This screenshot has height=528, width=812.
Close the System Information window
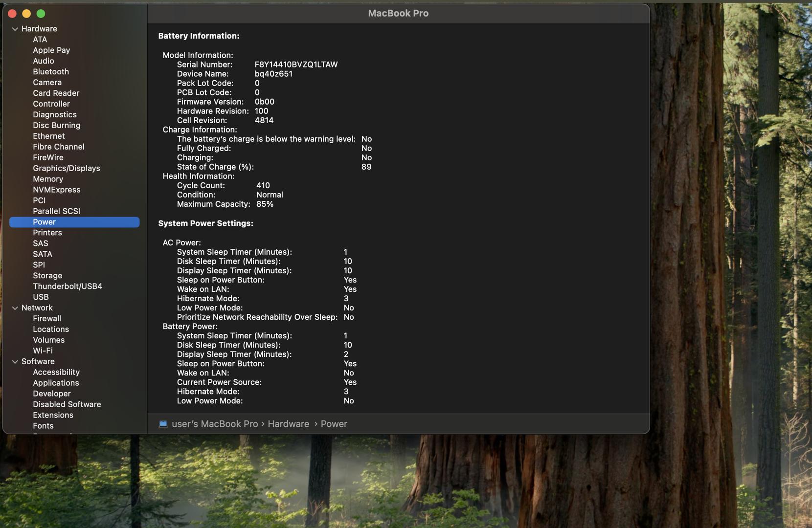pyautogui.click(x=12, y=14)
